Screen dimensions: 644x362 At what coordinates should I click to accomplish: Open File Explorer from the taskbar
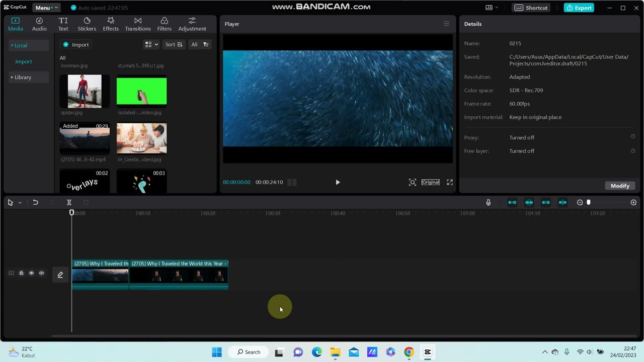pos(335,352)
